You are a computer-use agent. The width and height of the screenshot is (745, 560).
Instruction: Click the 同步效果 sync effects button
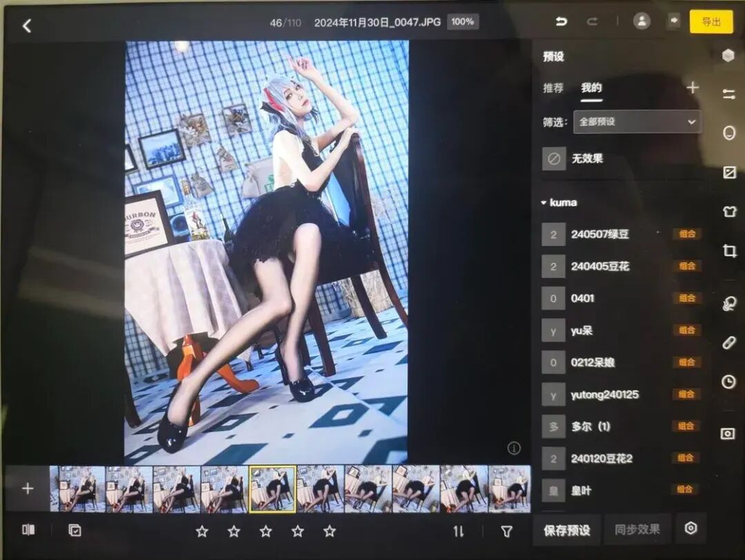click(x=637, y=529)
